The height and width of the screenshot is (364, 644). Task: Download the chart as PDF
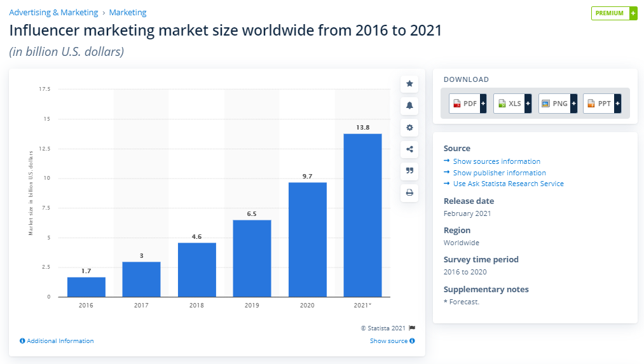pyautogui.click(x=467, y=104)
